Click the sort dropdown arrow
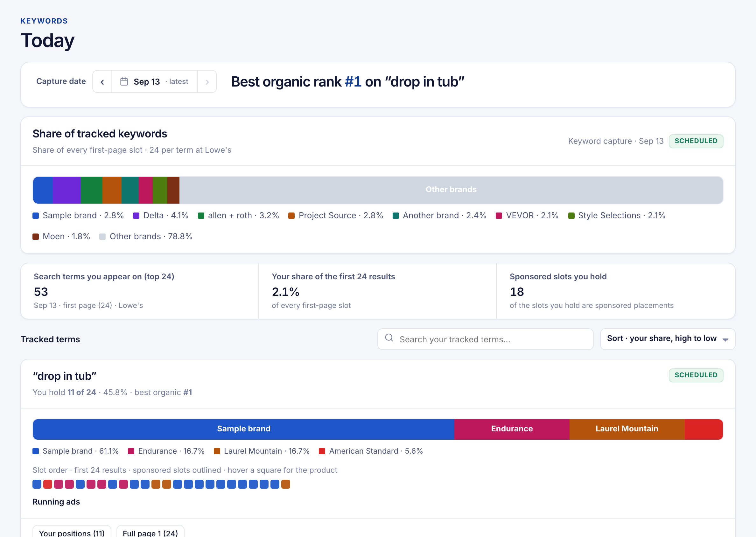 pos(725,339)
